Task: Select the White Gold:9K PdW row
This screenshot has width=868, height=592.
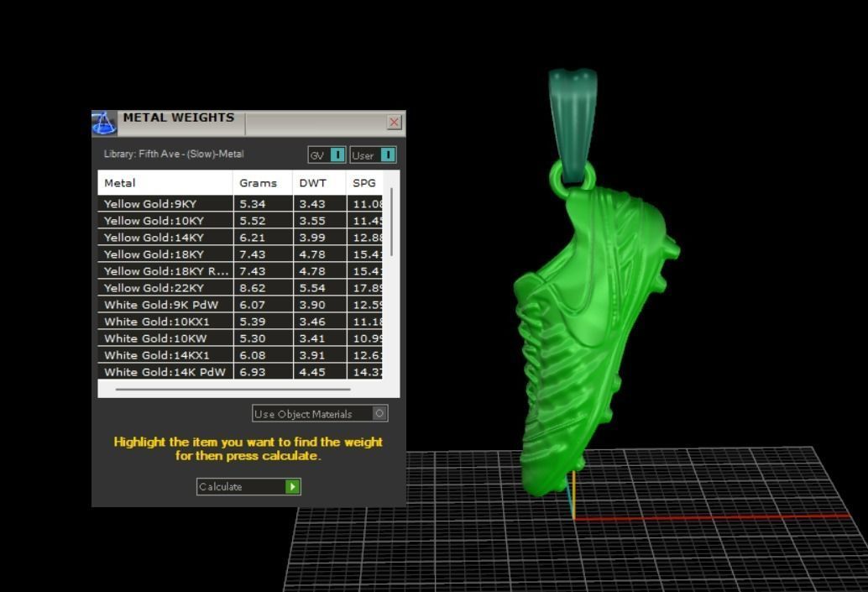Action: click(240, 305)
